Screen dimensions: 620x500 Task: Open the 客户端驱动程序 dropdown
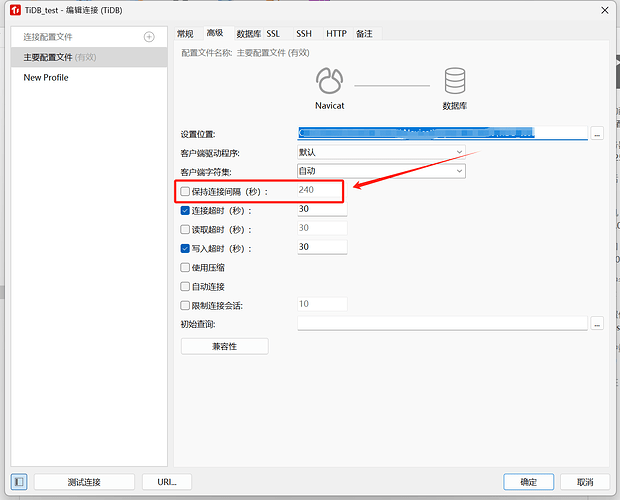pos(381,152)
